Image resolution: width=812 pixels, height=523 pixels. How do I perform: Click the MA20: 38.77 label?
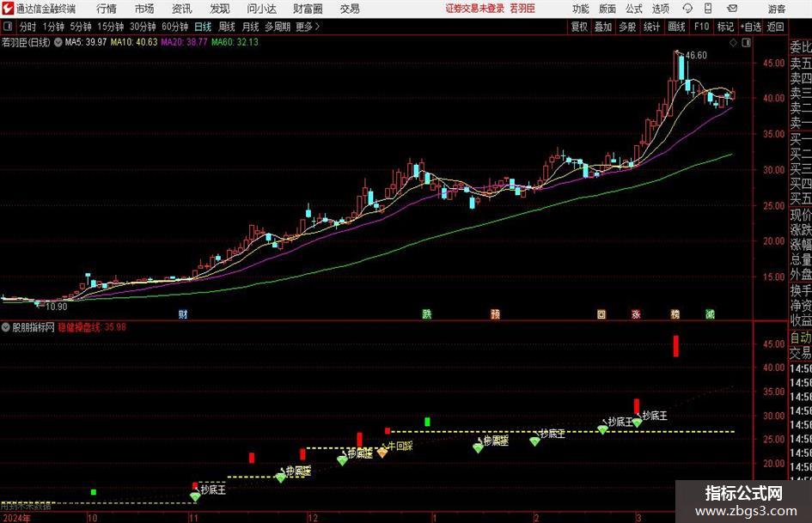[x=185, y=42]
